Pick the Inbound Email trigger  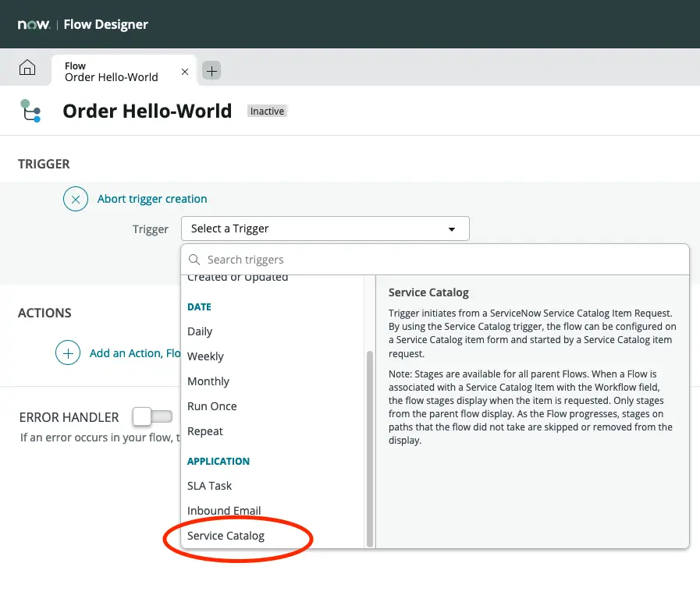point(224,511)
